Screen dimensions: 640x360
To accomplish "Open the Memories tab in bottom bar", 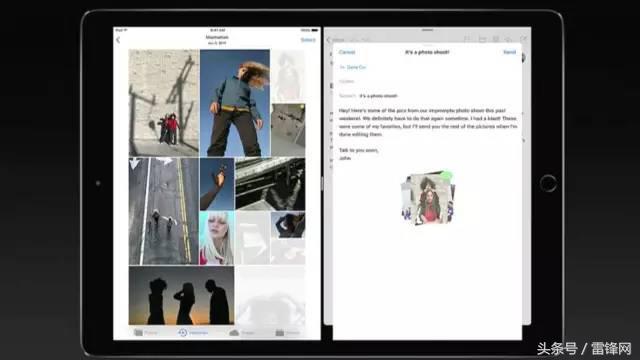I will pyautogui.click(x=193, y=333).
